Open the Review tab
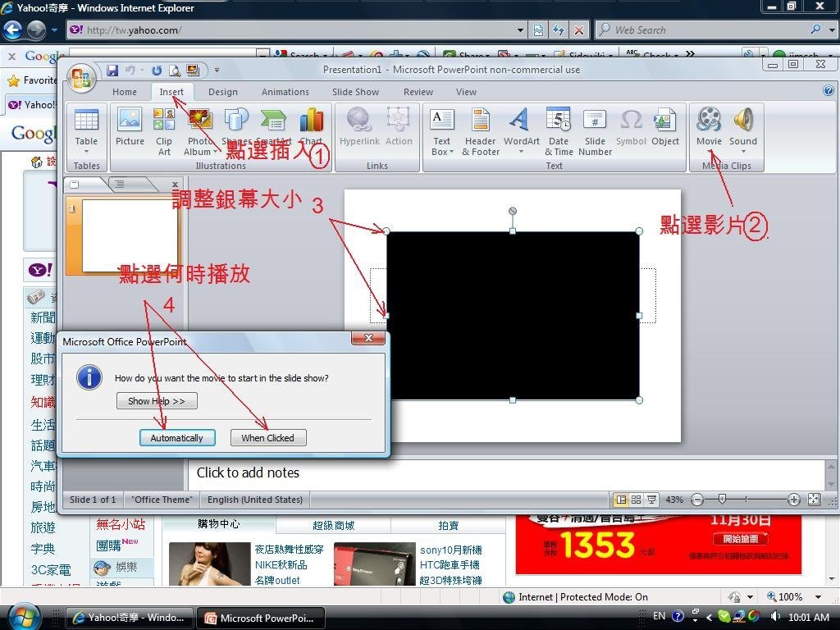 pyautogui.click(x=418, y=92)
